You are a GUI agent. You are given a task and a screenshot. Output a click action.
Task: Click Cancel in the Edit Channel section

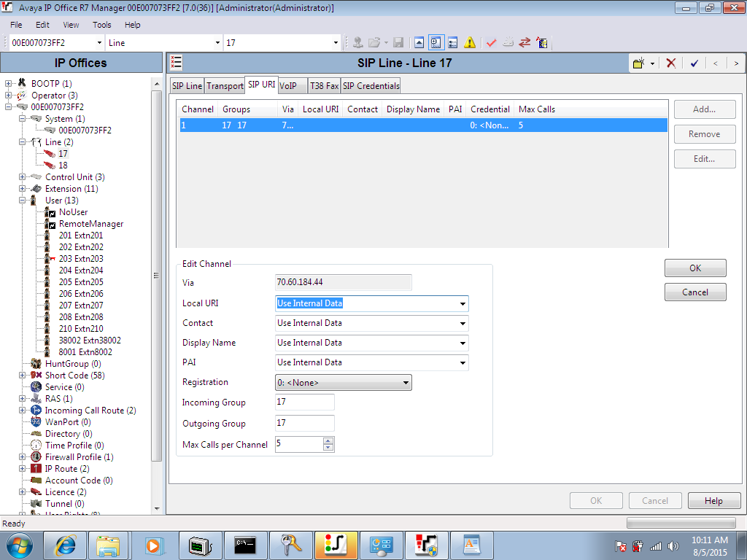(x=695, y=292)
